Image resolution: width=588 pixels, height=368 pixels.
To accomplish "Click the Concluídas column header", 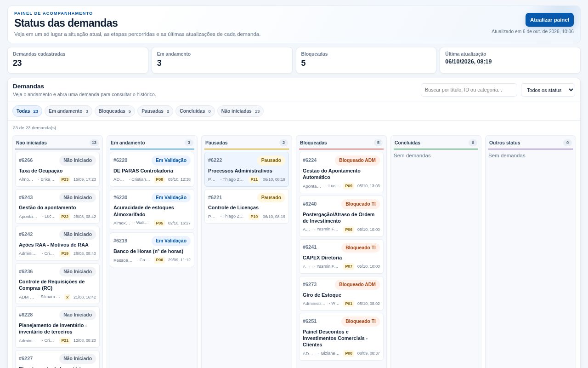I will tap(436, 143).
